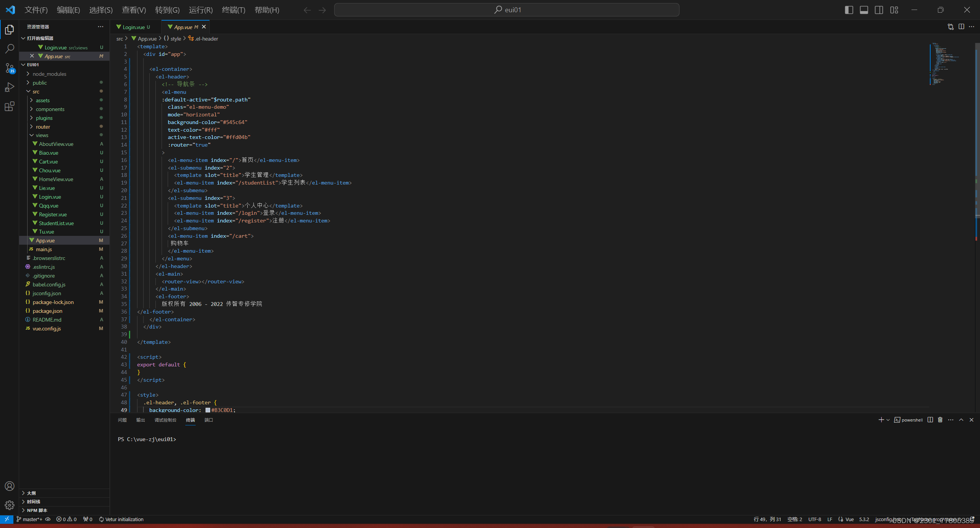Open Source Control view with 35 badge
This screenshot has width=980, height=528.
tap(10, 68)
